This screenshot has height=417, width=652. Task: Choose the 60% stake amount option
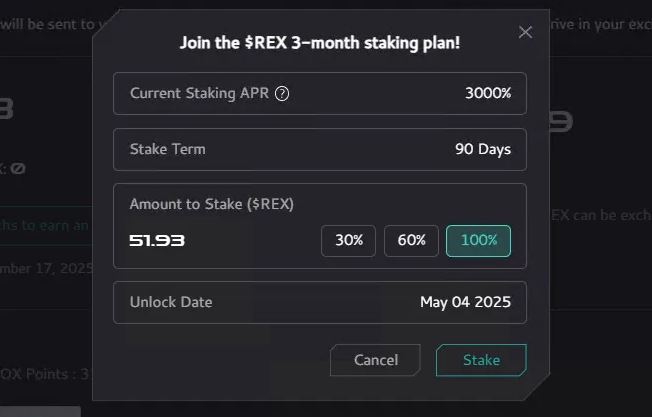pyautogui.click(x=411, y=240)
